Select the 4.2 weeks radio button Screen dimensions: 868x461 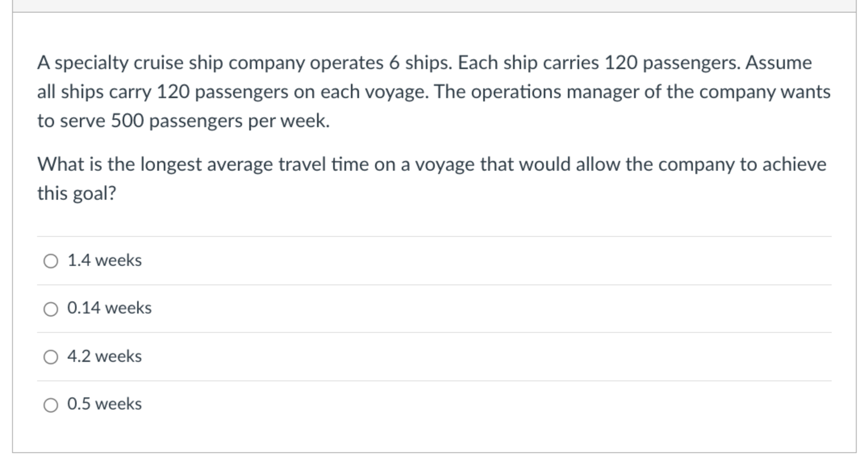(50, 357)
